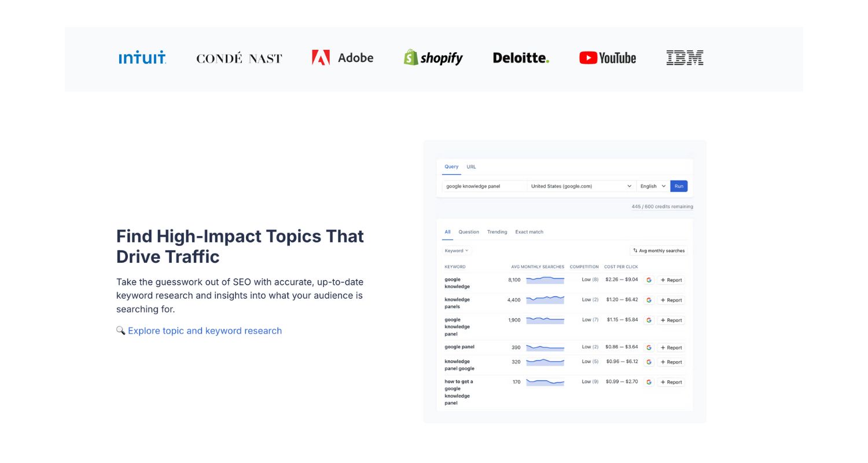868x463 pixels.
Task: Click Google icon in 'google panel' row
Action: [649, 348]
